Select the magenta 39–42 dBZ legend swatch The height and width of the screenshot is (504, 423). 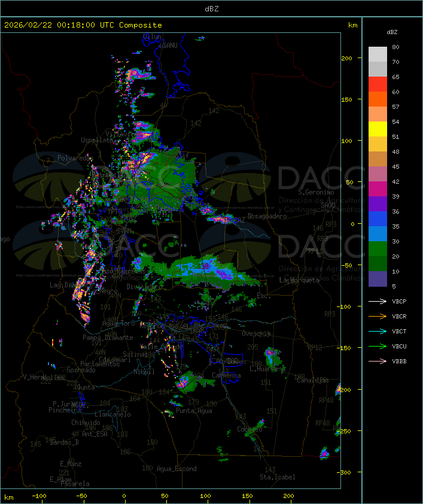point(378,189)
